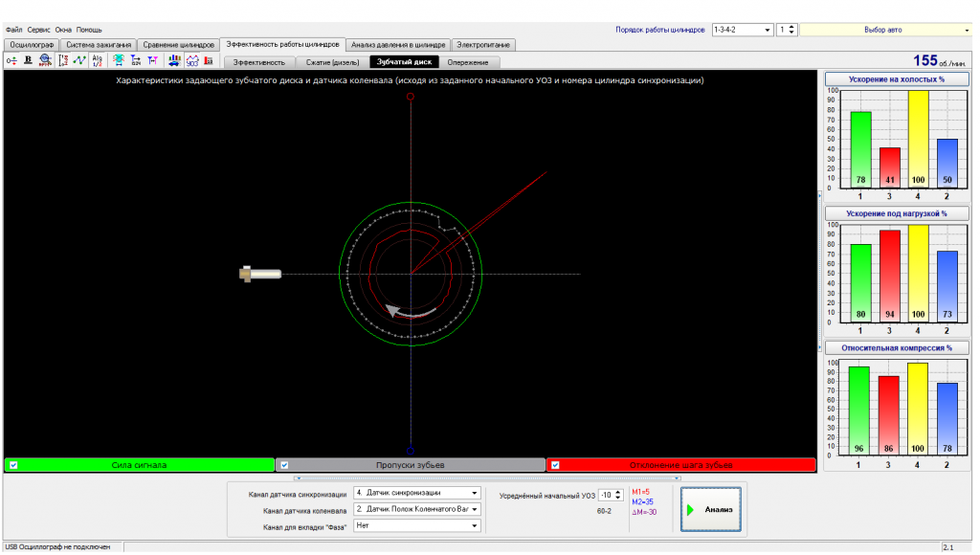Open the Сжатие (дизель) sub-tab
The image size is (980, 555).
click(332, 62)
